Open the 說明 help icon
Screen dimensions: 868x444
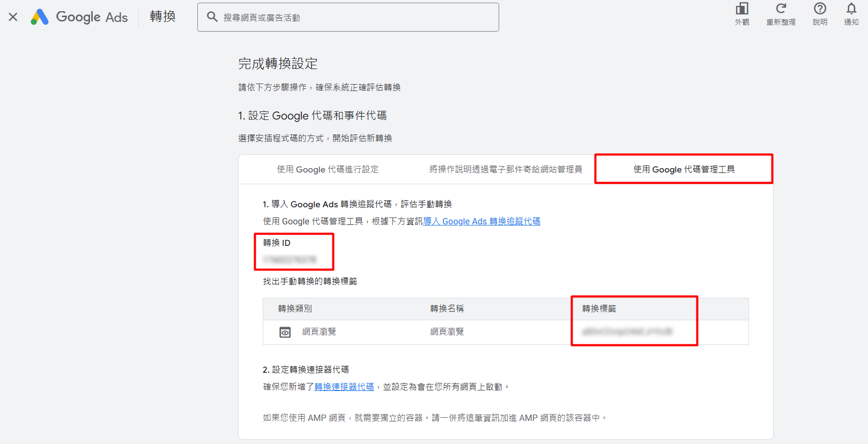click(820, 9)
